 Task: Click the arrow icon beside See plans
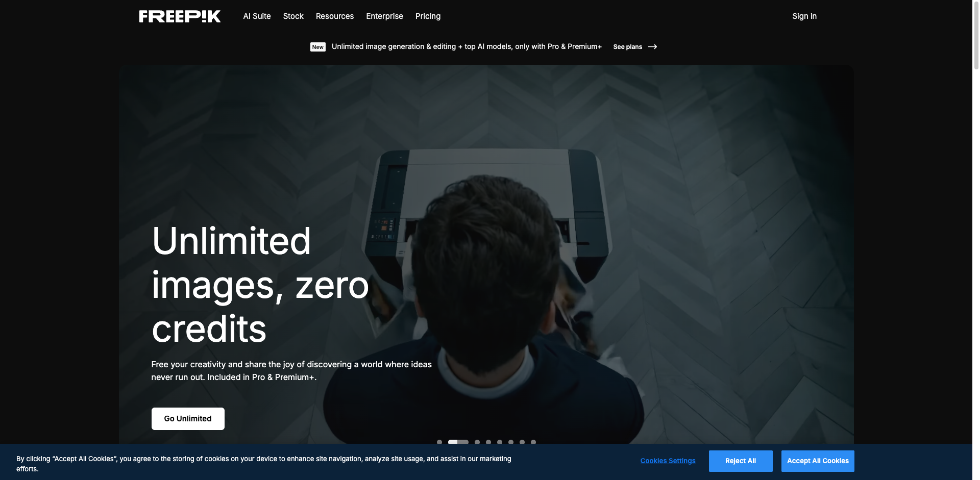click(652, 47)
